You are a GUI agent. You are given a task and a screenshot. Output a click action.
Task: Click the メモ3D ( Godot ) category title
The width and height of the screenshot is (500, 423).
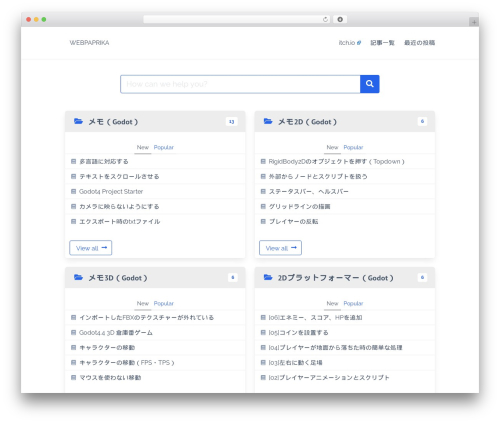click(x=118, y=278)
